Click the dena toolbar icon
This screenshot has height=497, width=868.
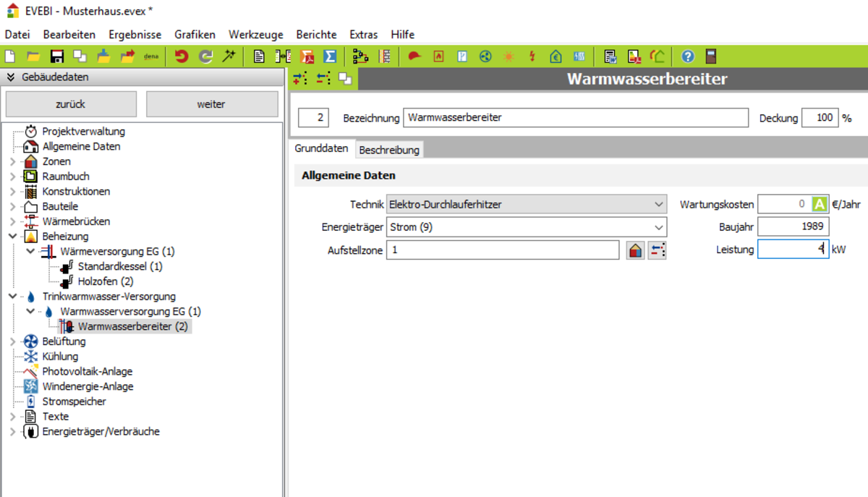pos(151,56)
